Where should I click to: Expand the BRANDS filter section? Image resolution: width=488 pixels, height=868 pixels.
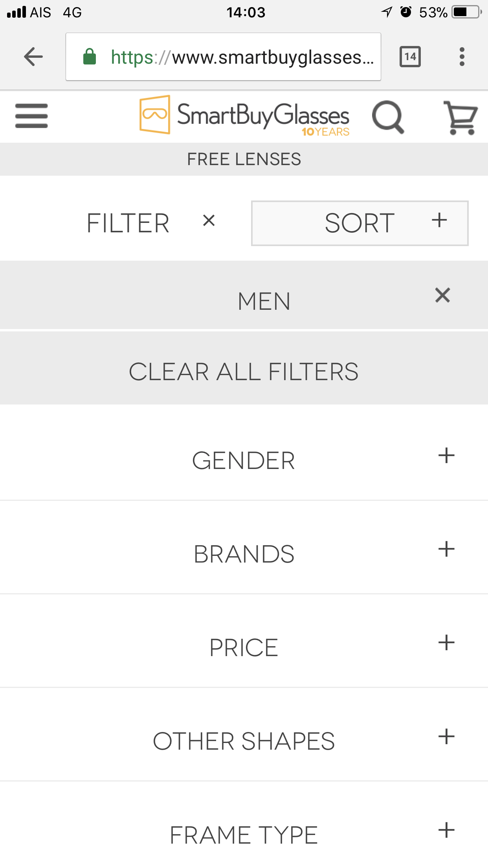[x=244, y=554]
